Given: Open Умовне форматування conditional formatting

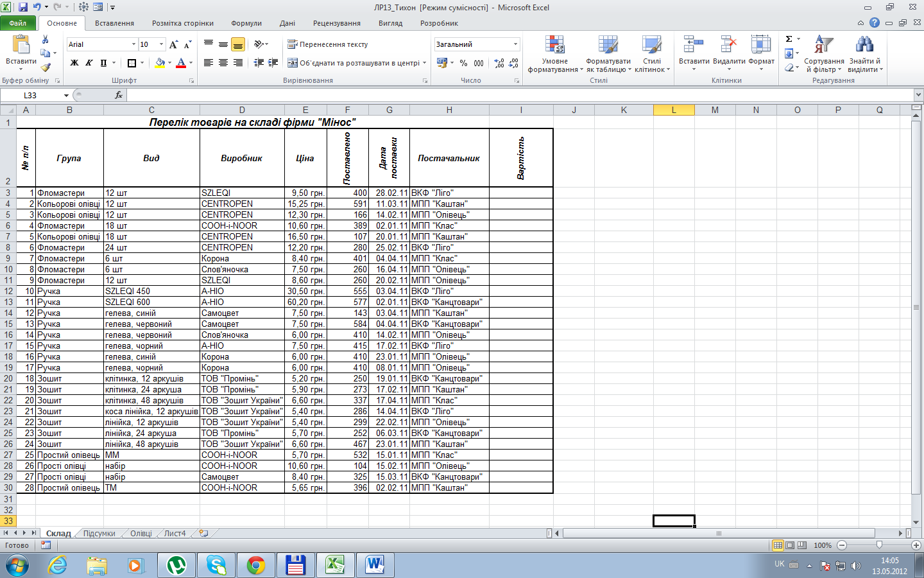Looking at the screenshot, I should (555, 54).
